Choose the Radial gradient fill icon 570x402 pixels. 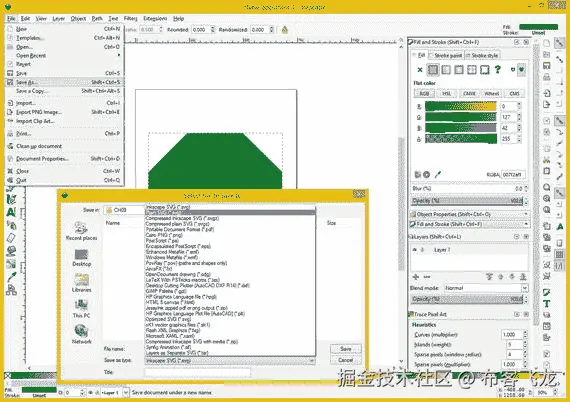[459, 69]
